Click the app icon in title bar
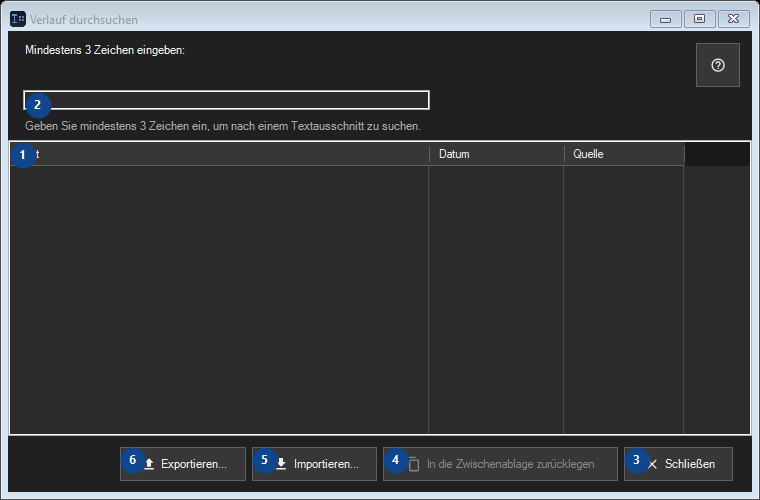This screenshot has width=760, height=500. 18,19
